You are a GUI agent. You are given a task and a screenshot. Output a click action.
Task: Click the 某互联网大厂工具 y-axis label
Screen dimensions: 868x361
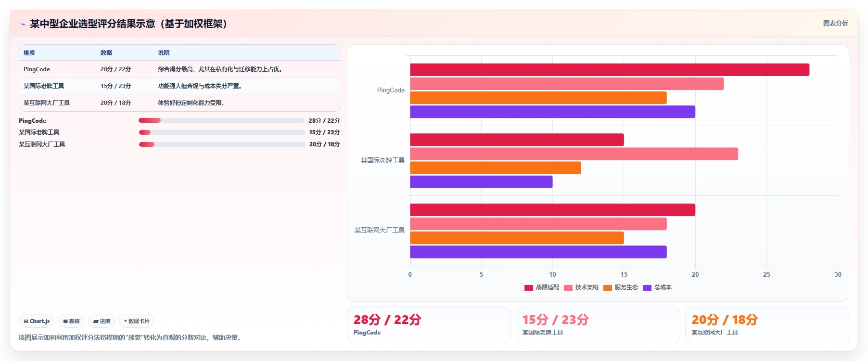coord(380,230)
